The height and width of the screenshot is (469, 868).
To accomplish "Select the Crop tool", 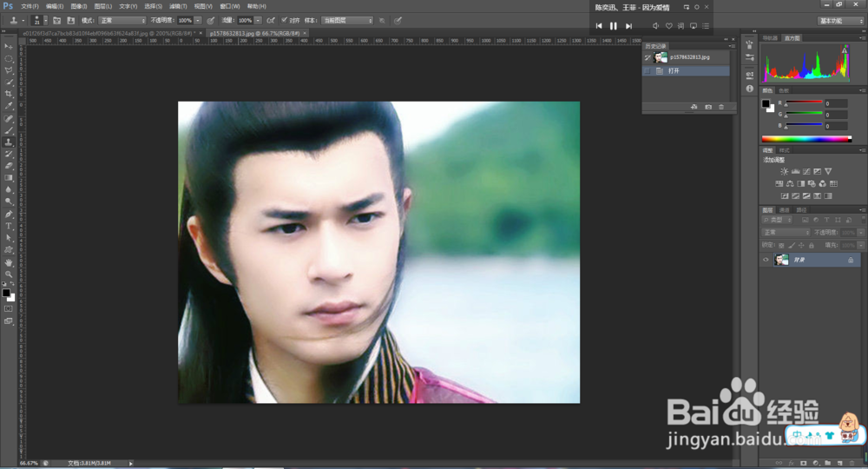I will [9, 94].
